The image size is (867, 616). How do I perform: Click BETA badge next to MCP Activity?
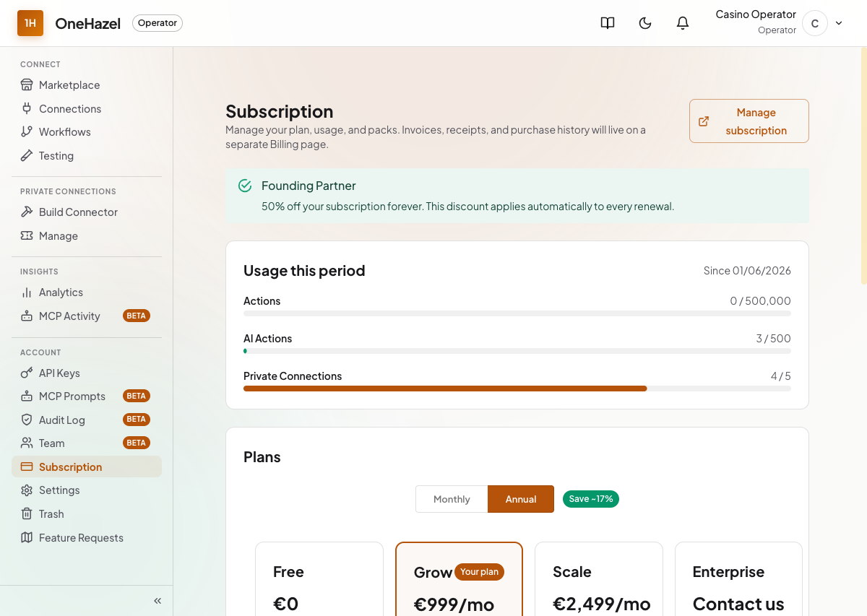pos(137,316)
